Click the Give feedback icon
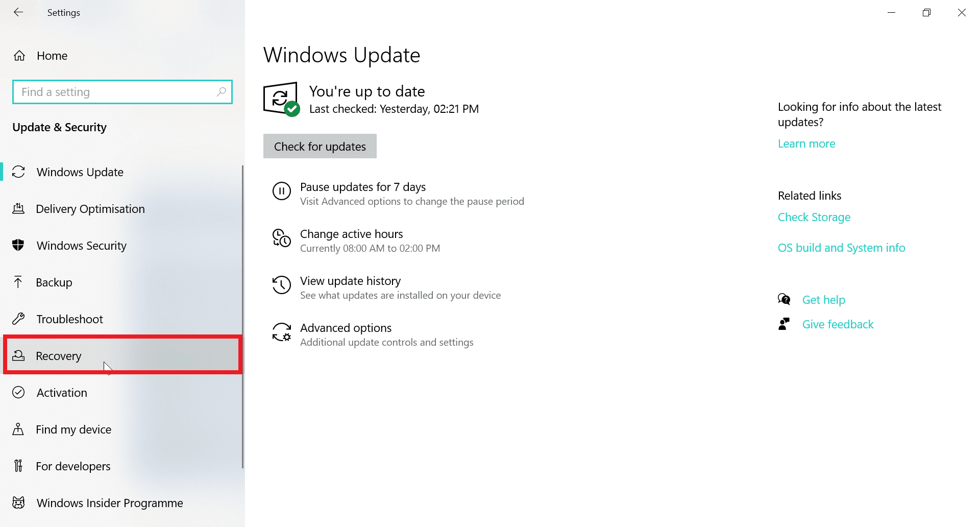The image size is (980, 527). pos(784,324)
